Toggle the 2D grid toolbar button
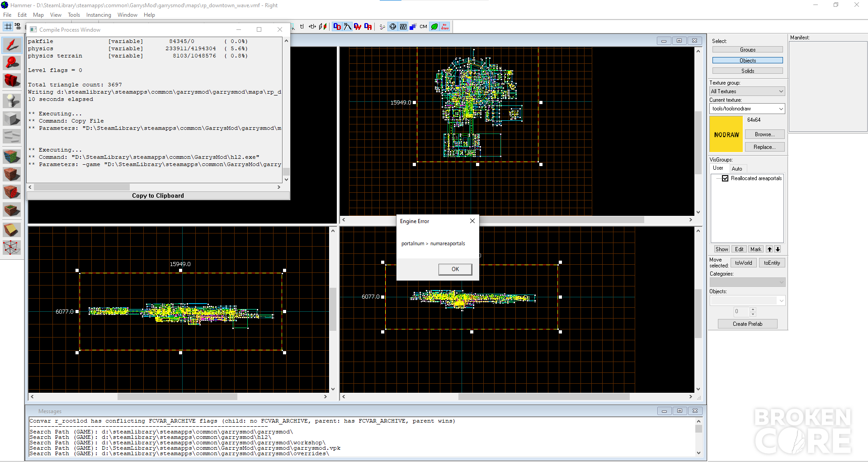This screenshot has height=462, width=868. [8, 27]
